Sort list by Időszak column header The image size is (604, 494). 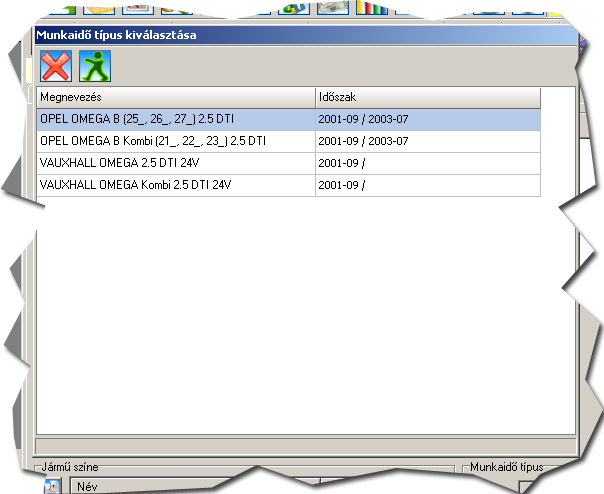point(427,97)
